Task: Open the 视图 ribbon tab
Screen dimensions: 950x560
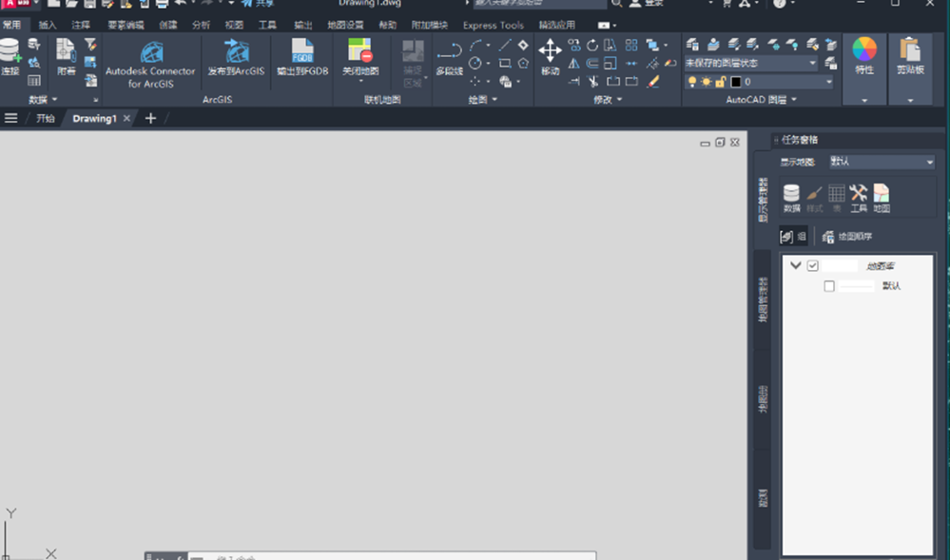Action: (x=234, y=25)
